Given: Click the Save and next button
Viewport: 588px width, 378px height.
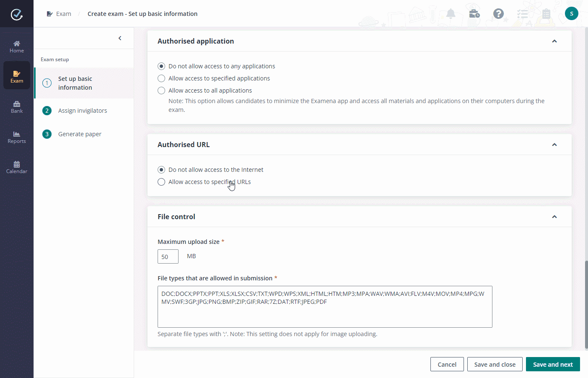Looking at the screenshot, I should point(553,364).
